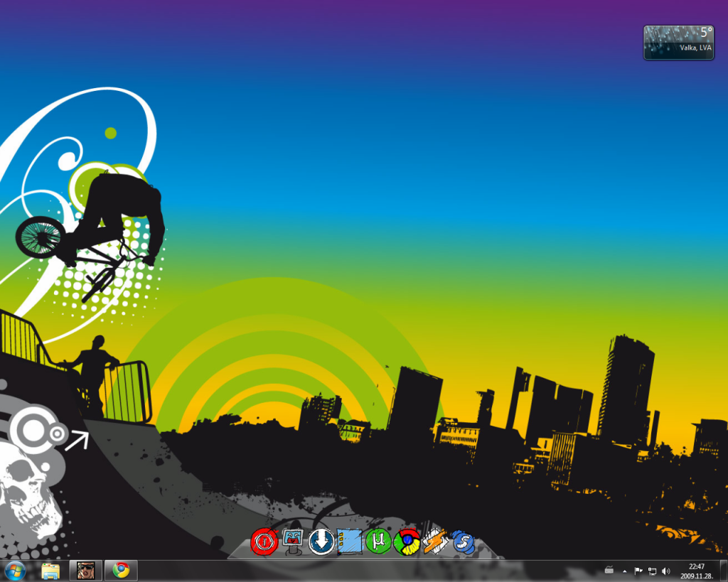Switch to the GTA San Andreas taskbar button
728x582 pixels.
tap(86, 571)
